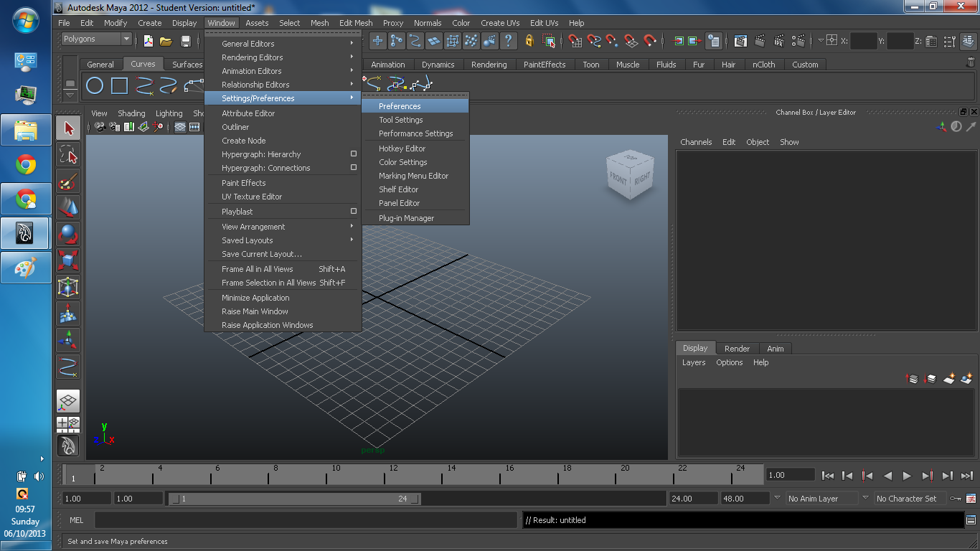This screenshot has width=980, height=551.
Task: Expand Saved Layouts submenu
Action: pyautogui.click(x=283, y=240)
